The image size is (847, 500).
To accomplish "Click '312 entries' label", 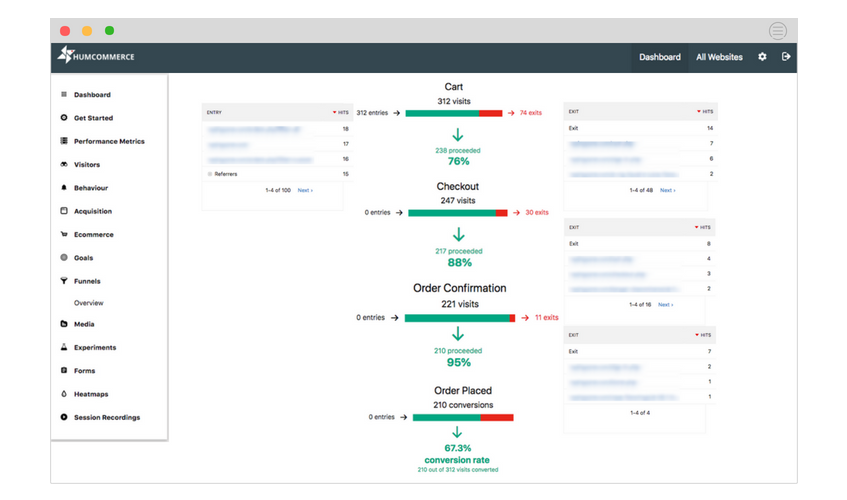I will pyautogui.click(x=372, y=113).
